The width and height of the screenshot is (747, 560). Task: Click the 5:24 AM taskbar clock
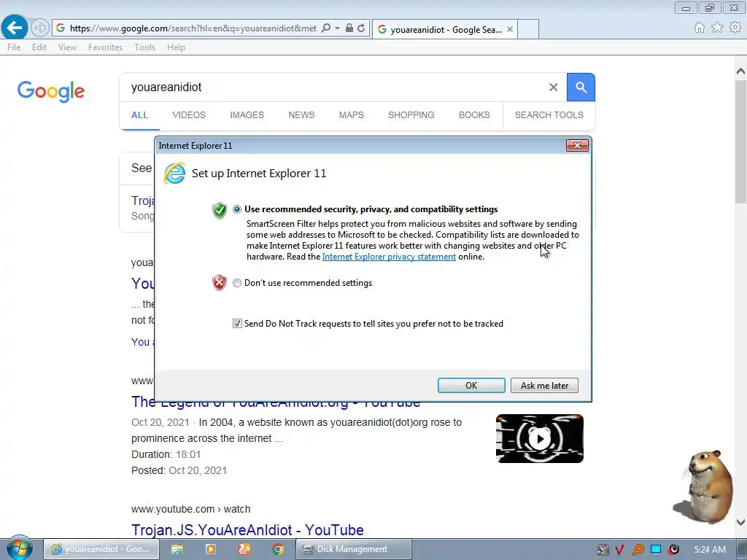pos(710,550)
